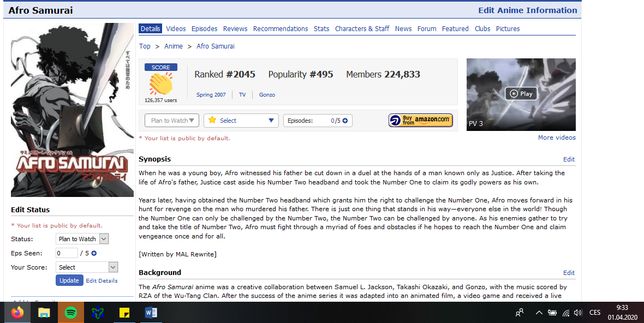Open the Featured tab
Screen dimensions: 644x323
(455, 29)
